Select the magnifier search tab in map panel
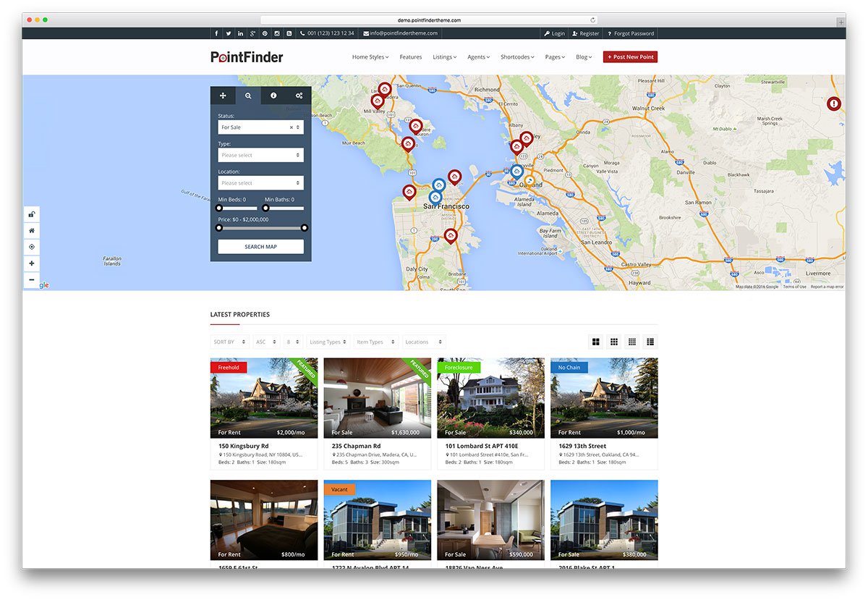 [x=248, y=96]
